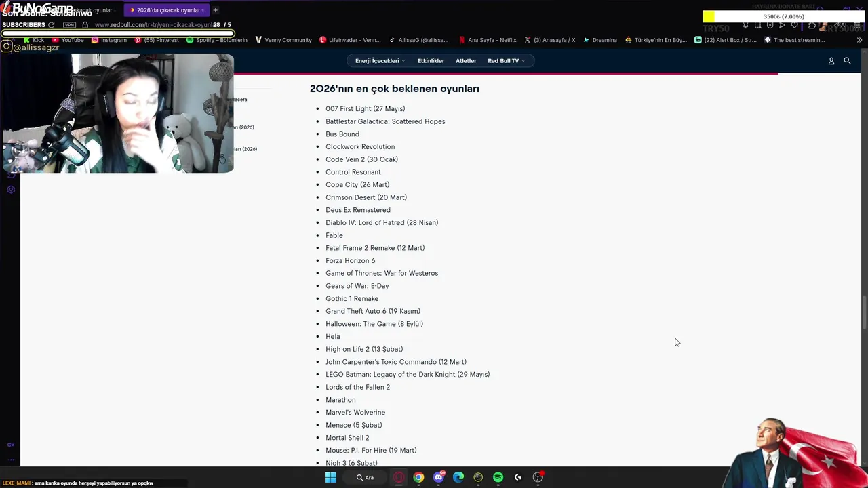Click the redbull.com address bar

(x=156, y=25)
